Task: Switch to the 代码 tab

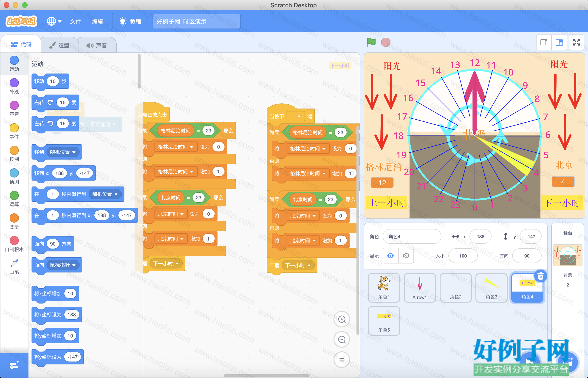Action: click(x=21, y=44)
